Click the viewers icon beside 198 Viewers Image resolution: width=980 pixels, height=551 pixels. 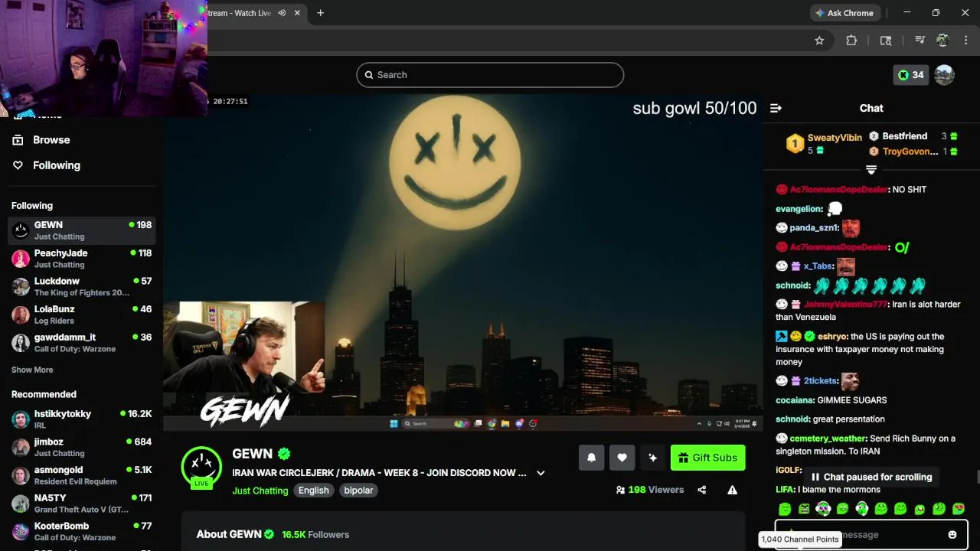(x=620, y=490)
